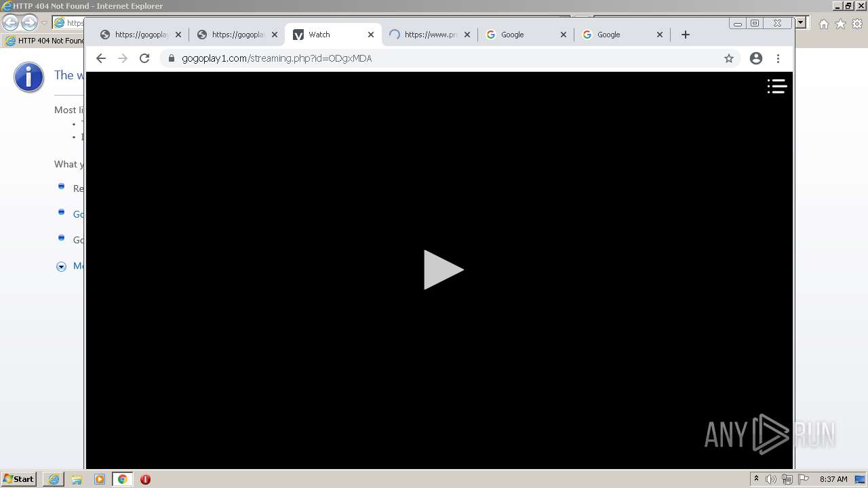The image size is (868, 488).
Task: Open Windows Media Player in taskbar
Action: point(100,479)
